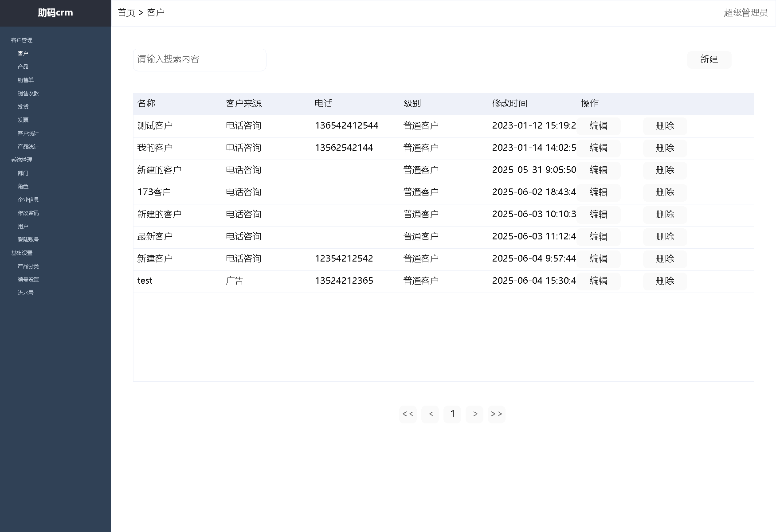Click the 客户管理 section header
The height and width of the screenshot is (532, 776).
tap(22, 40)
